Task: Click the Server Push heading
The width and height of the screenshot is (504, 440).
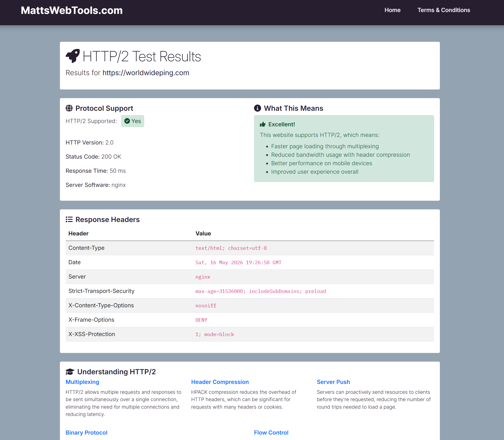Action: 333,382
